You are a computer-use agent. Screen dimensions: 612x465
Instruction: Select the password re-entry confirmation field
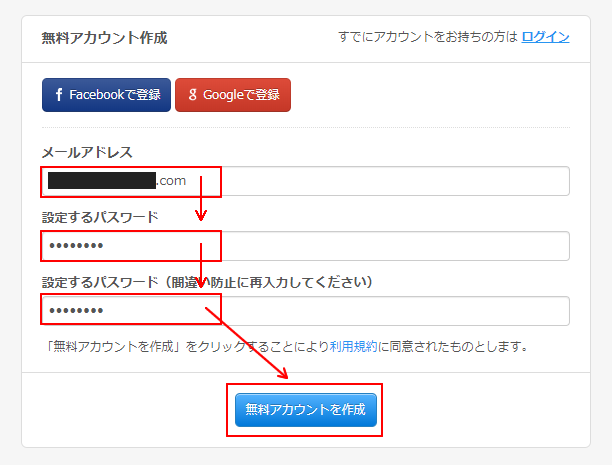[380, 311]
